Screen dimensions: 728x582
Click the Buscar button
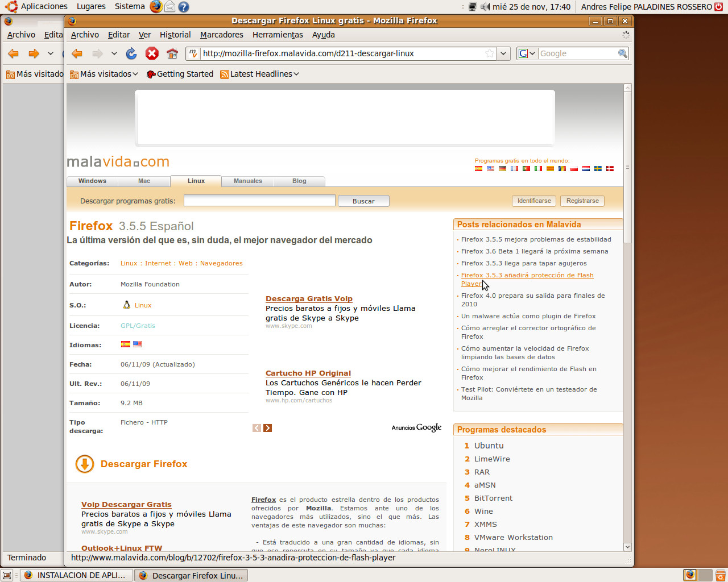[x=363, y=201]
